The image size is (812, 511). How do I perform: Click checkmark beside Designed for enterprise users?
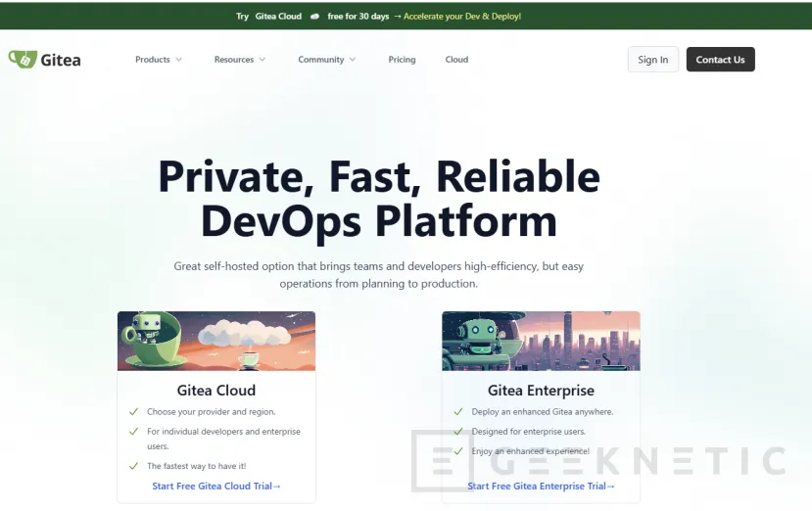(x=458, y=432)
